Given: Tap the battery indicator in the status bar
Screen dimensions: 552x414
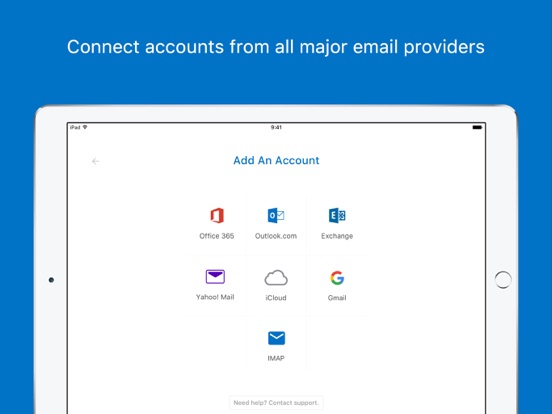Looking at the screenshot, I should [477, 127].
